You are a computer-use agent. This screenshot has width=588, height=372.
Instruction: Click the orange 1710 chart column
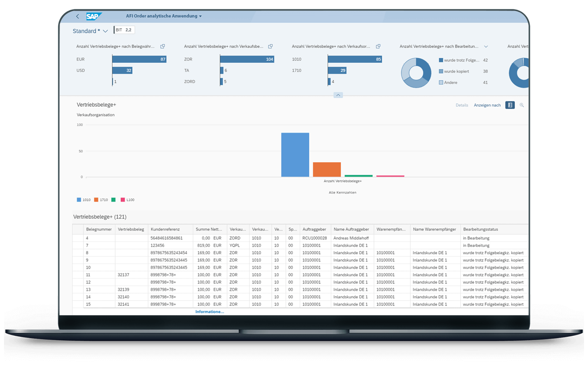point(327,170)
